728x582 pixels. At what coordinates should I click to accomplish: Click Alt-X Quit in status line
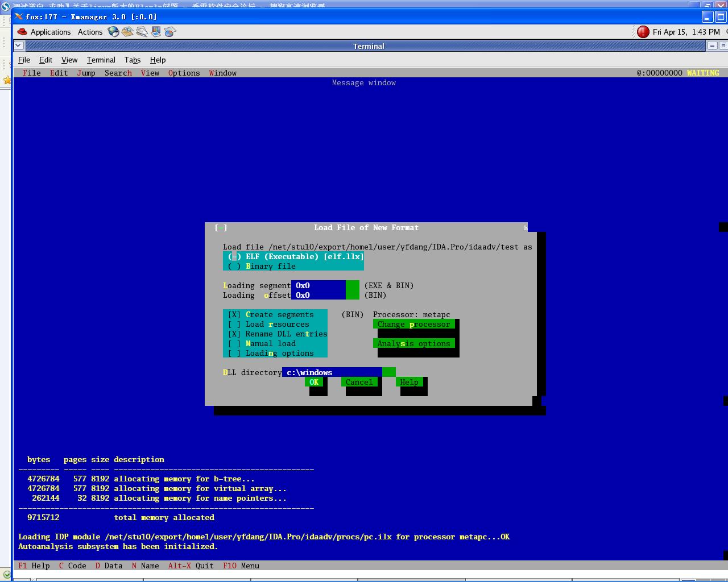click(191, 566)
